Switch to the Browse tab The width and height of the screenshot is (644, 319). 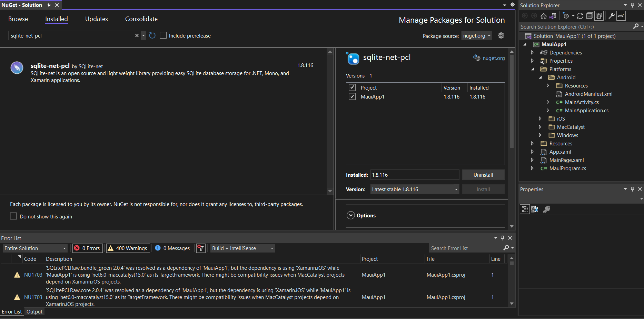pos(18,19)
